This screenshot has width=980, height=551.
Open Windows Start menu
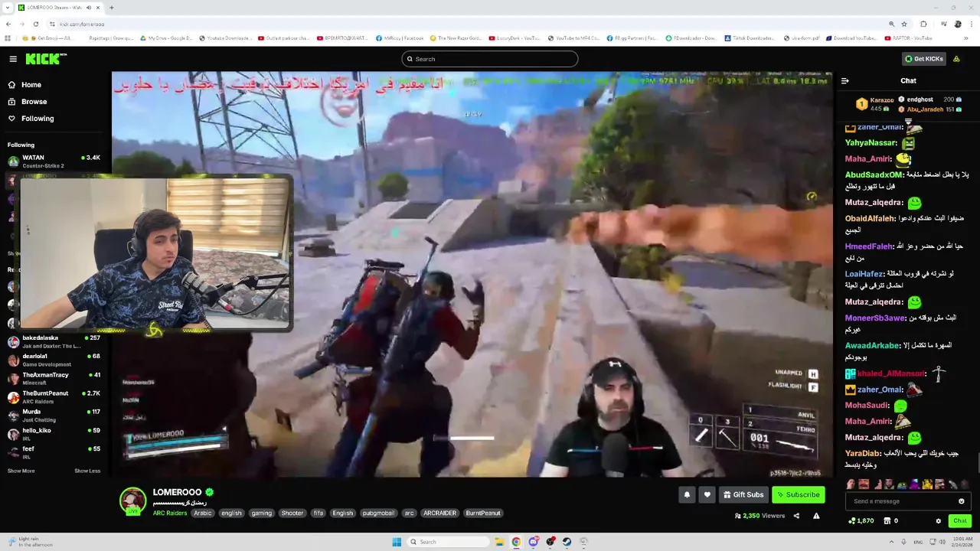pyautogui.click(x=397, y=542)
